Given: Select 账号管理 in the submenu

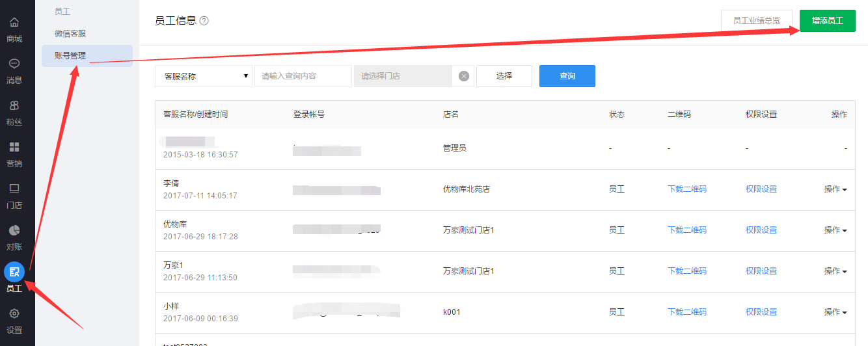Looking at the screenshot, I should [x=70, y=56].
